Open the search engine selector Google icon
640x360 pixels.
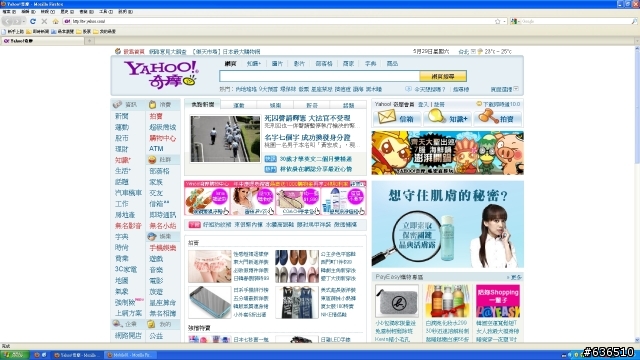(x=513, y=21)
